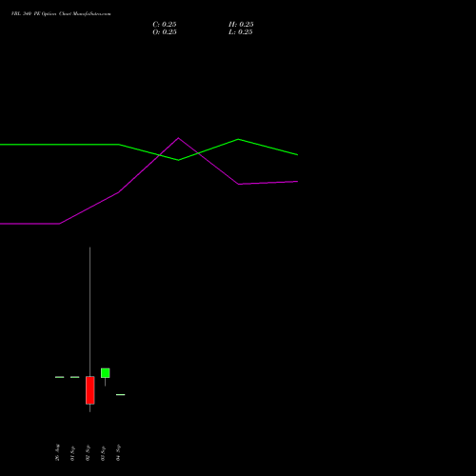Click the "04 Sep" date label

pos(118,453)
